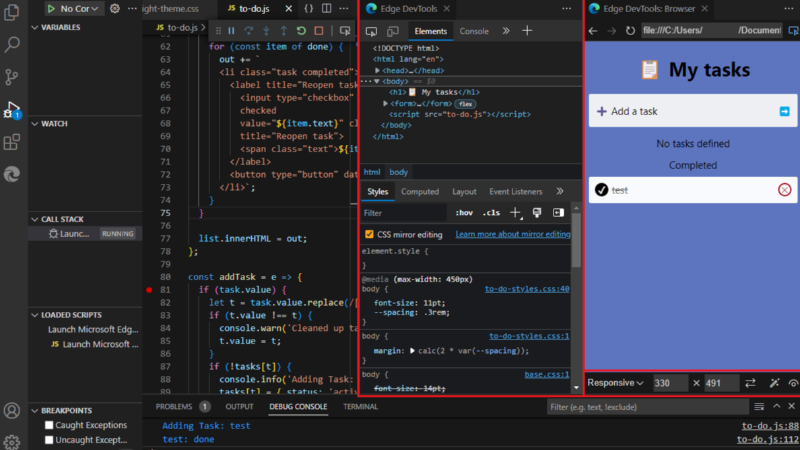The height and width of the screenshot is (450, 800).
Task: Step over in debug toolbar
Action: coord(249,31)
